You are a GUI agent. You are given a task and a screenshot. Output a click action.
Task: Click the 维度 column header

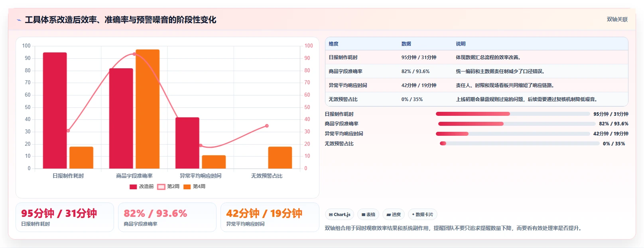pyautogui.click(x=334, y=44)
